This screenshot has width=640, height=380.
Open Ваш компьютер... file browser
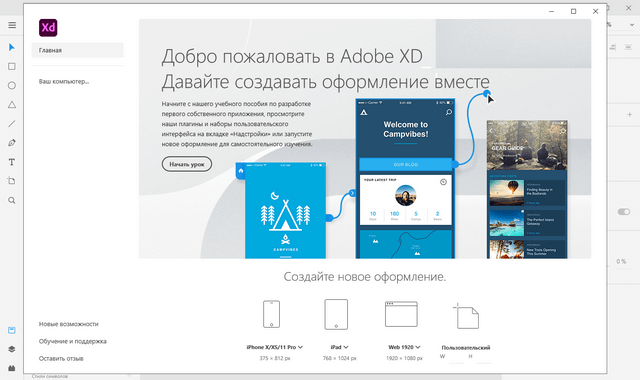click(x=64, y=81)
